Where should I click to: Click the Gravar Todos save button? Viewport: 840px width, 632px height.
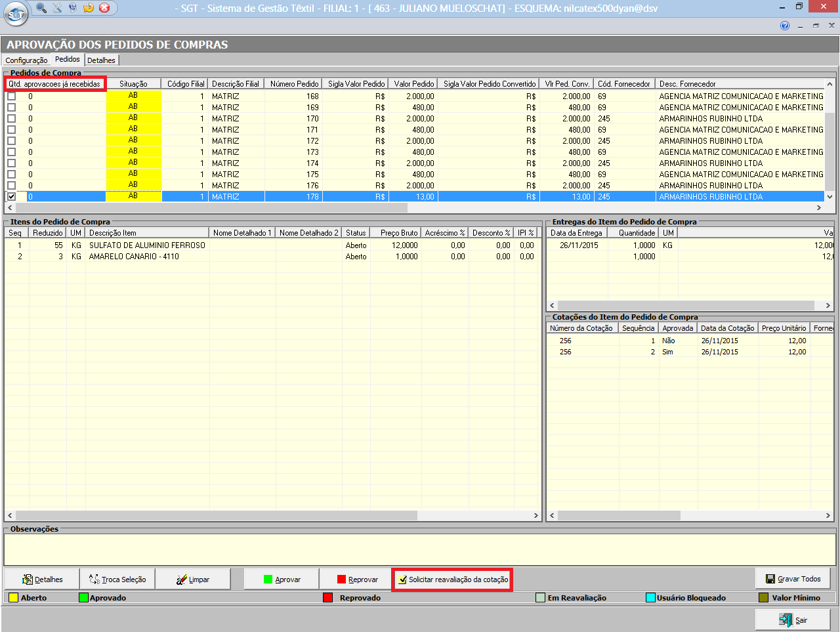(793, 579)
